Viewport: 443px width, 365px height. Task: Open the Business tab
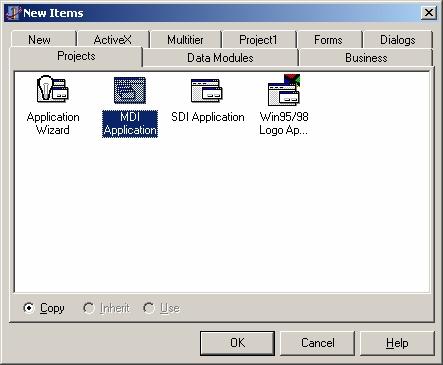coord(366,58)
